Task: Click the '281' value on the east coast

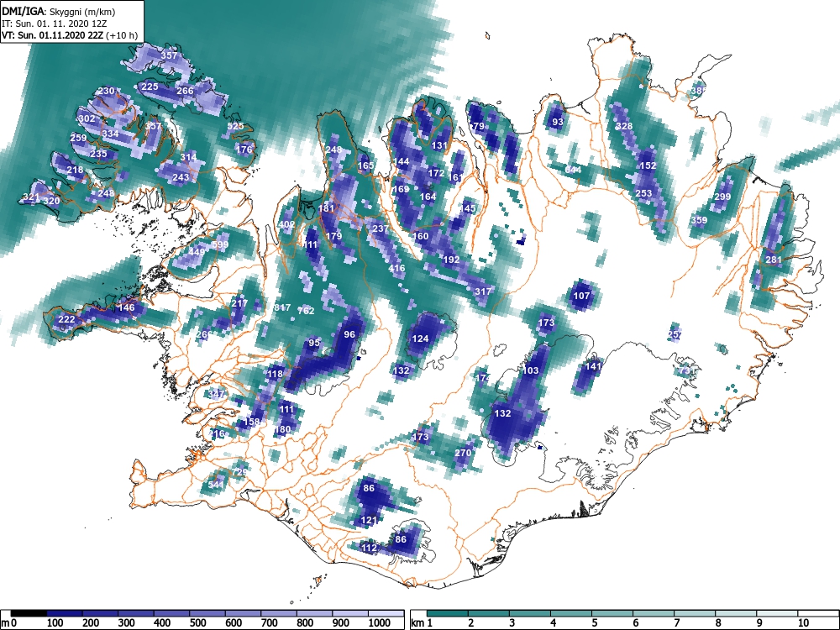Action: (774, 260)
